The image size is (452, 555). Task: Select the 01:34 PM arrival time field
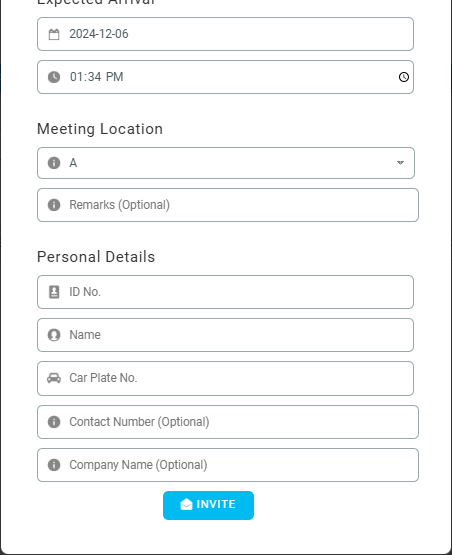click(x=225, y=77)
